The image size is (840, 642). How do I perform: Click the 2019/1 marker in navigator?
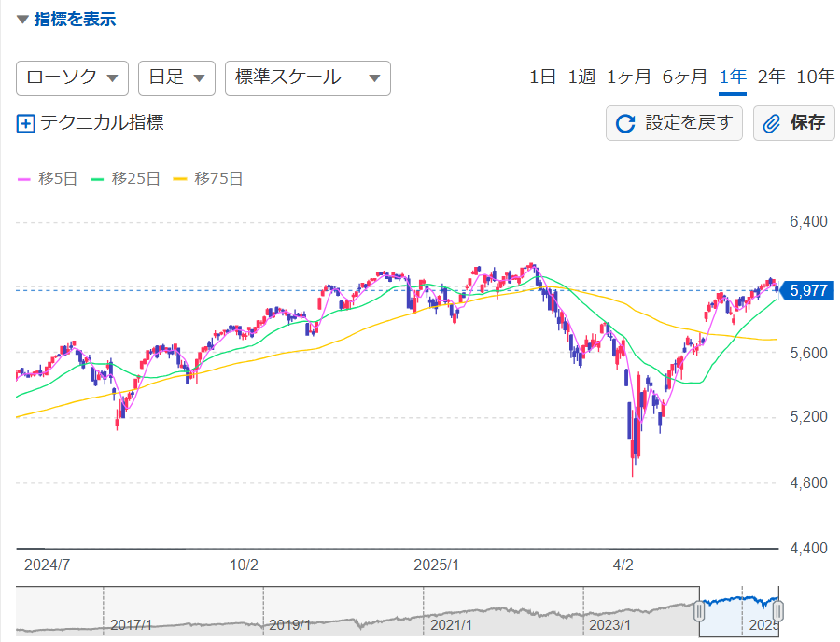pyautogui.click(x=290, y=625)
